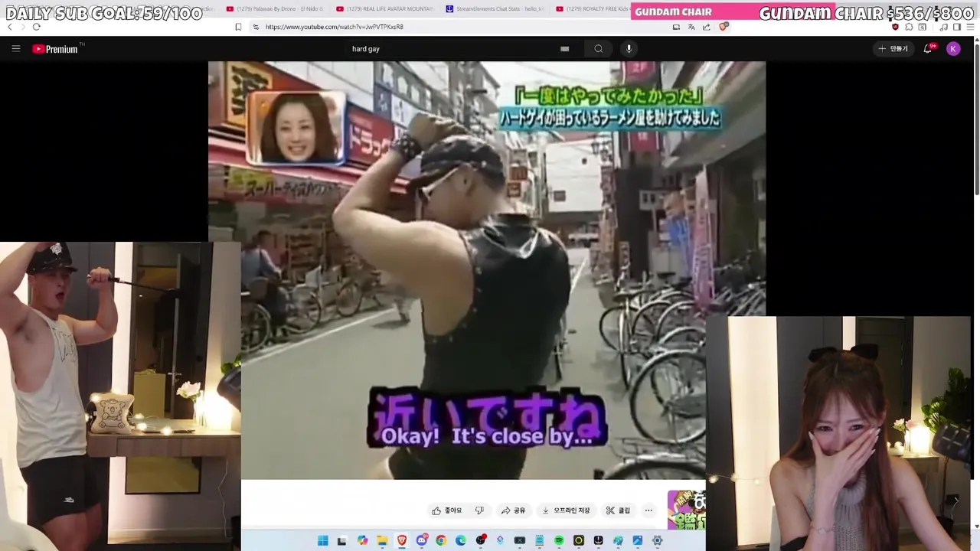980x551 pixels.
Task: Open the Windows Start menu
Action: pyautogui.click(x=323, y=540)
